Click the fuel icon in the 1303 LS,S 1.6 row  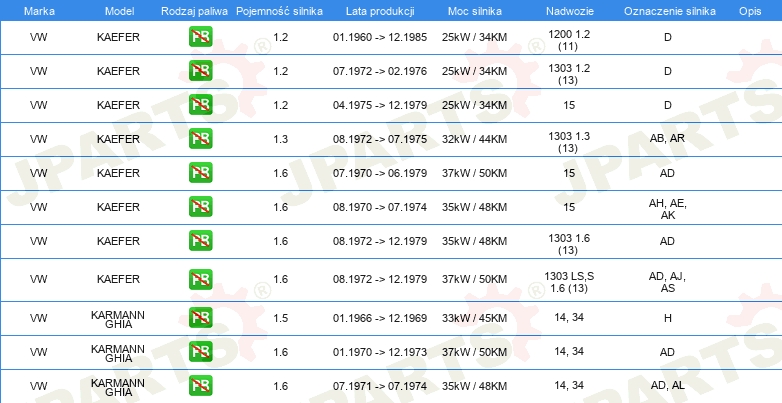[200, 279]
